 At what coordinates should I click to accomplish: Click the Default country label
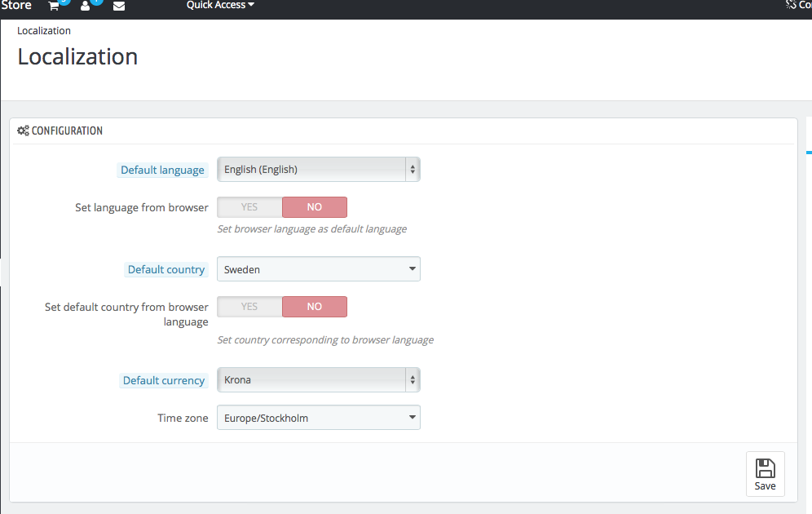[166, 269]
